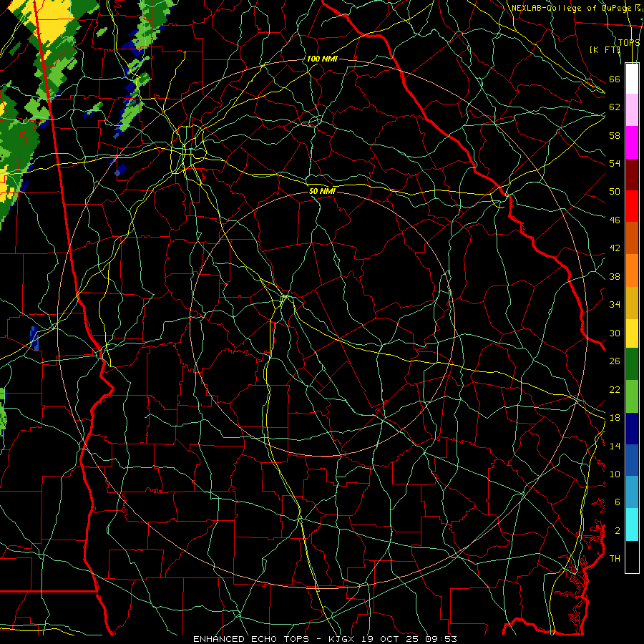Viewport: 644px width, 644px height.
Task: Click the ENHANCED ECHO TOPS caption text
Action: click(x=254, y=639)
